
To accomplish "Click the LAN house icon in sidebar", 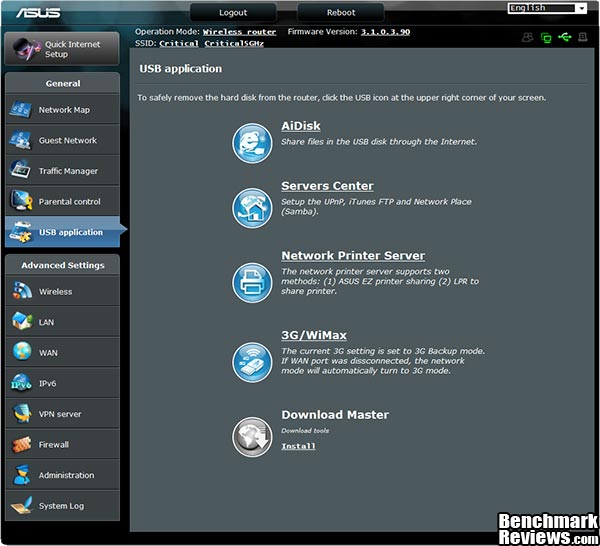I will coord(22,321).
